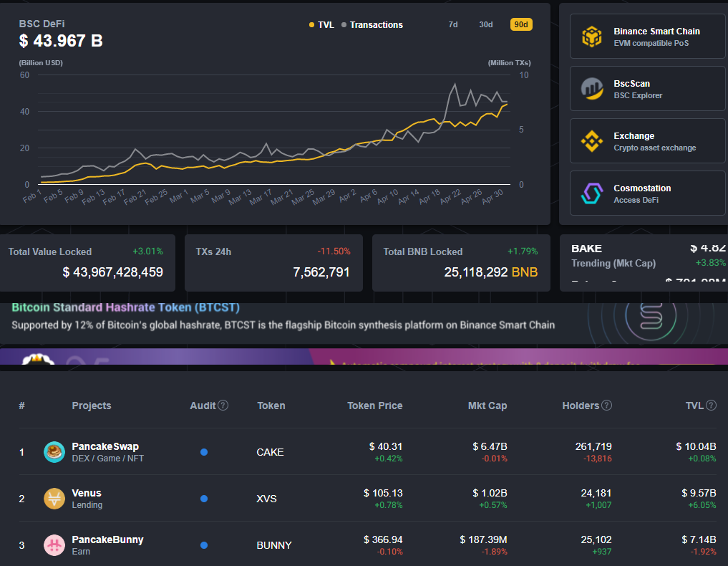Select the highlighted 90d range tab
The height and width of the screenshot is (566, 728).
coord(520,24)
